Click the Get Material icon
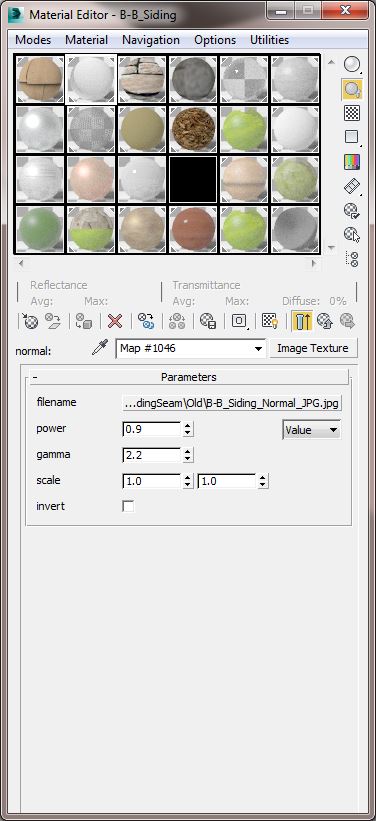Screen dimensions: 376x821 [29, 320]
